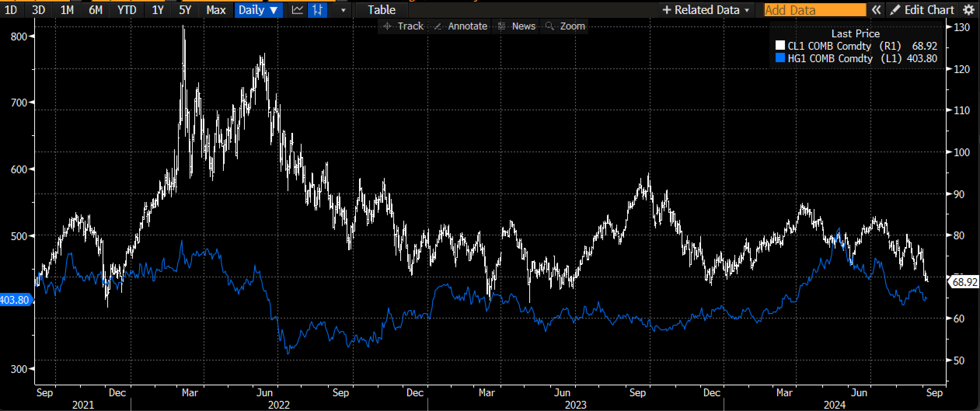The height and width of the screenshot is (411, 980).
Task: Click the 2023 year label
Action: (x=575, y=405)
